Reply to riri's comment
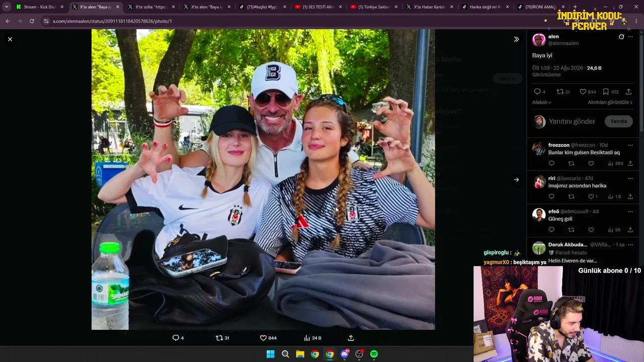 coord(551,197)
